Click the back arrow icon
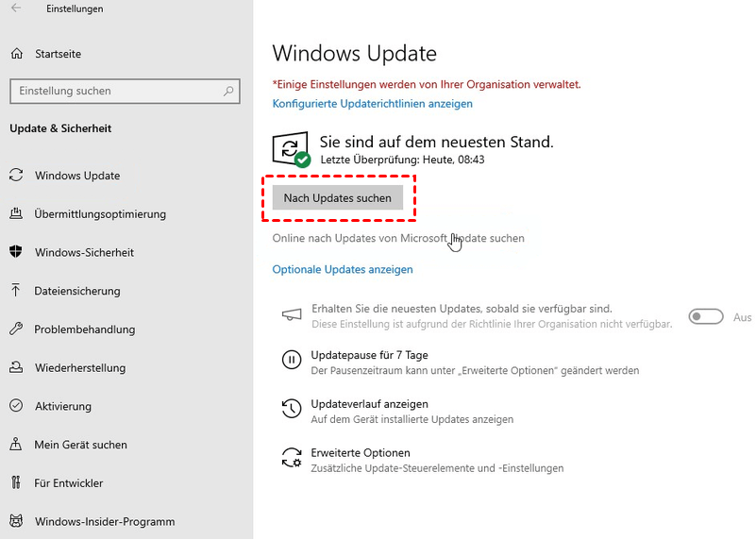Image resolution: width=756 pixels, height=540 pixels. pyautogui.click(x=16, y=8)
